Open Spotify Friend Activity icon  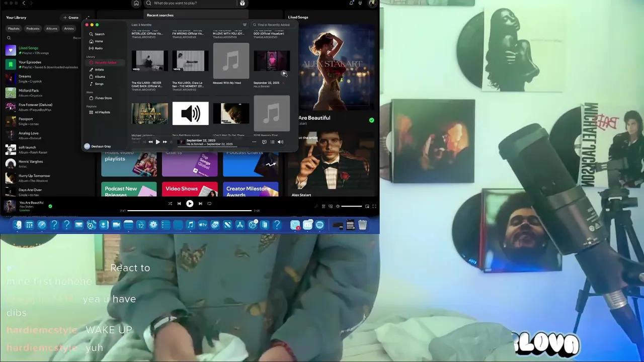click(x=360, y=3)
